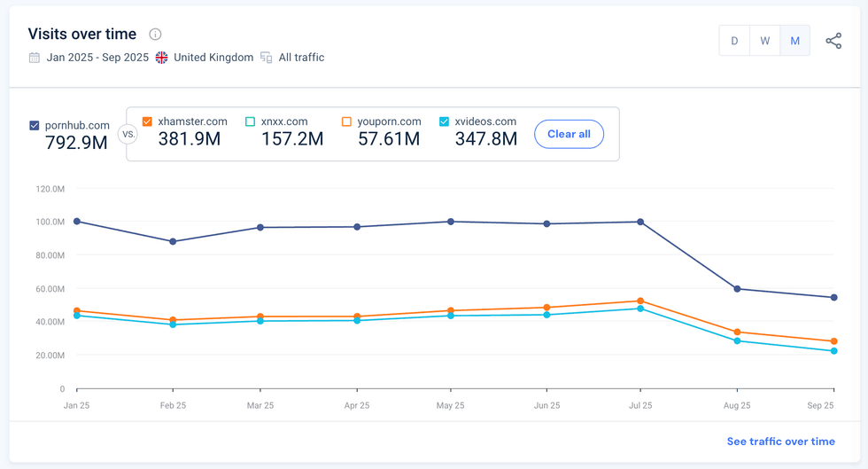868x469 pixels.
Task: Click the United Kingdom country label
Action: click(x=213, y=58)
